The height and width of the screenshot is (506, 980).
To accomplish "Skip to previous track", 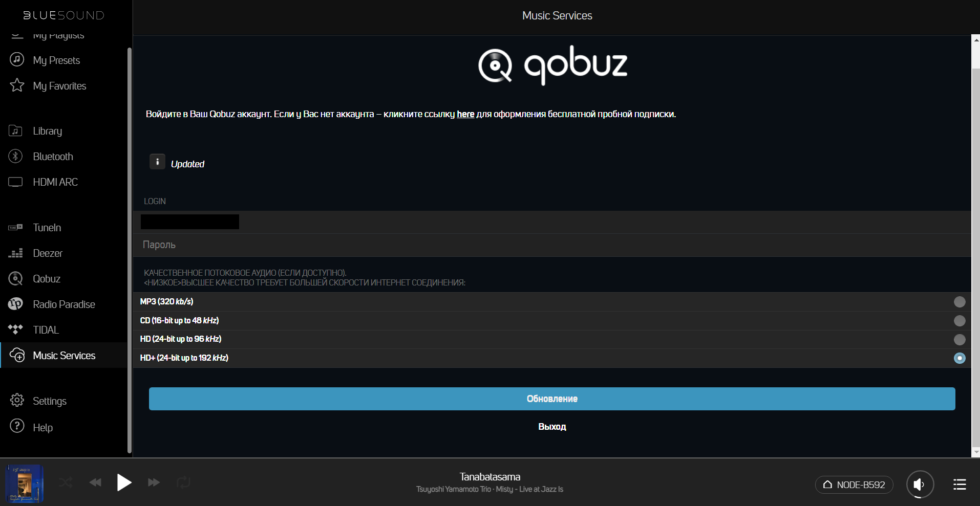I will tap(95, 482).
